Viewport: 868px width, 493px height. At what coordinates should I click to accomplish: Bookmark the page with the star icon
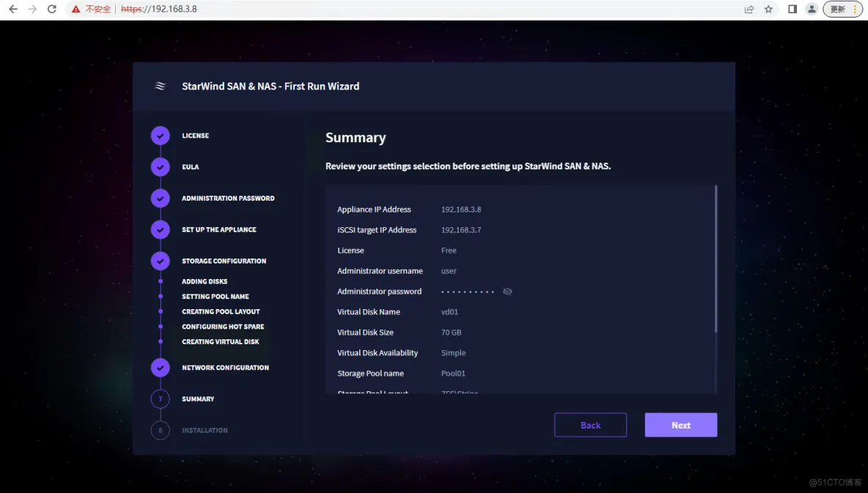(768, 9)
